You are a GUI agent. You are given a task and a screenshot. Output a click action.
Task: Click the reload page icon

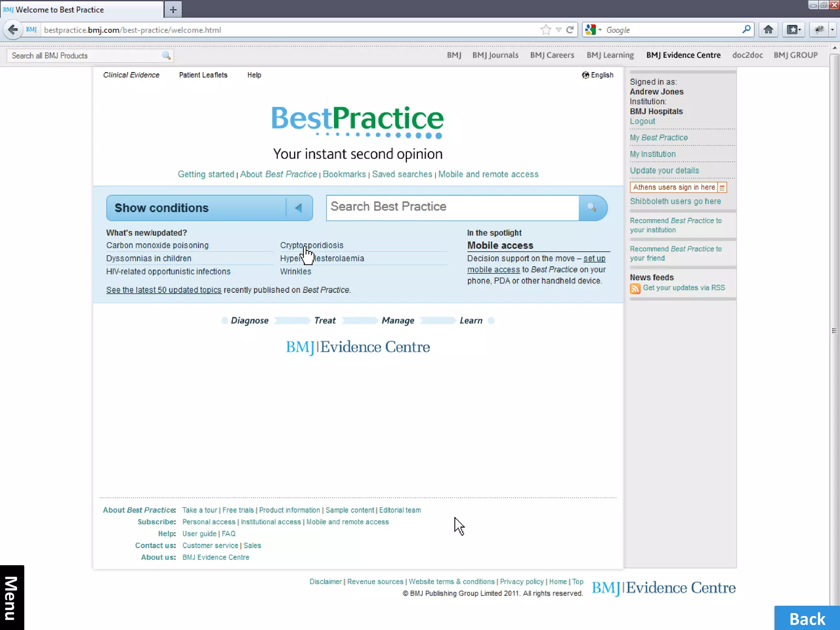570,30
